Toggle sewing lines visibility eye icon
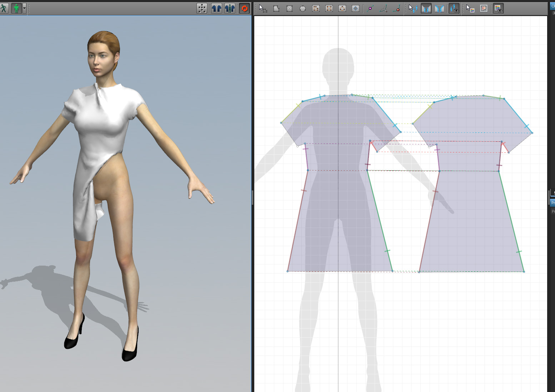Screen dimensions: 555x392 [x=454, y=9]
